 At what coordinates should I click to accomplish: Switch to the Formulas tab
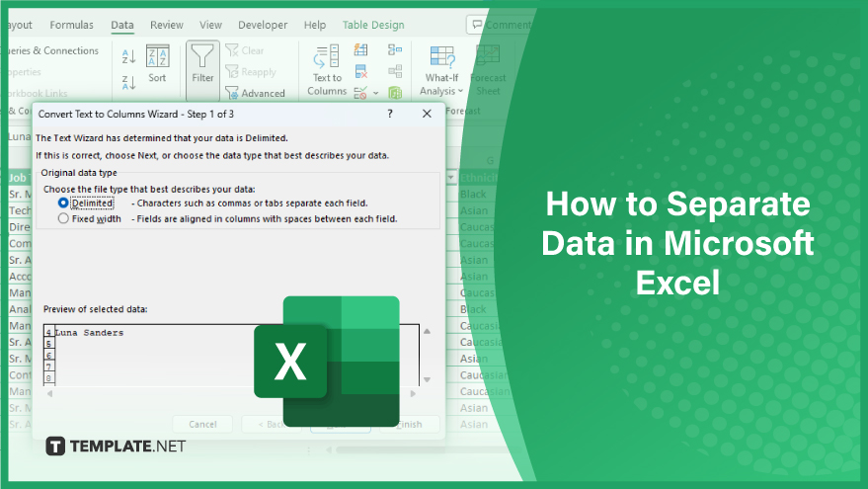coord(71,25)
